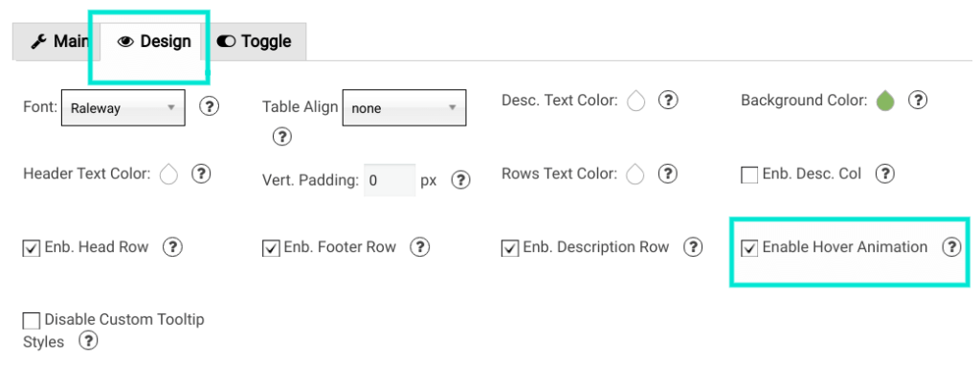Show help for Vert. Padding field

coord(460,180)
